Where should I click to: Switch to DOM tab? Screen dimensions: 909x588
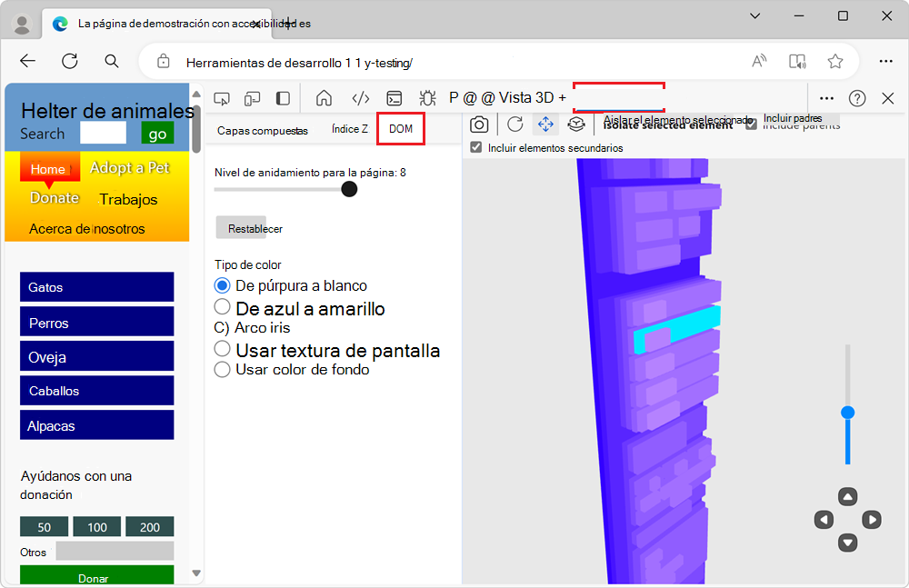click(x=401, y=129)
